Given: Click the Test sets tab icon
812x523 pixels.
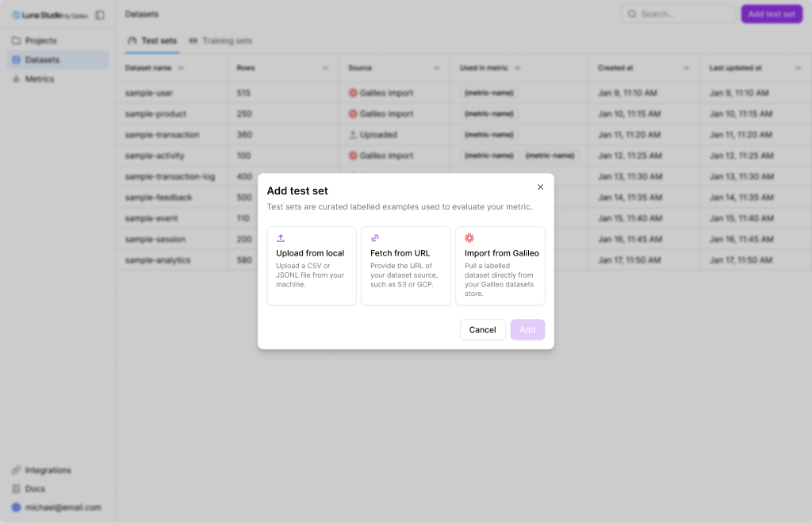Looking at the screenshot, I should tap(132, 40).
